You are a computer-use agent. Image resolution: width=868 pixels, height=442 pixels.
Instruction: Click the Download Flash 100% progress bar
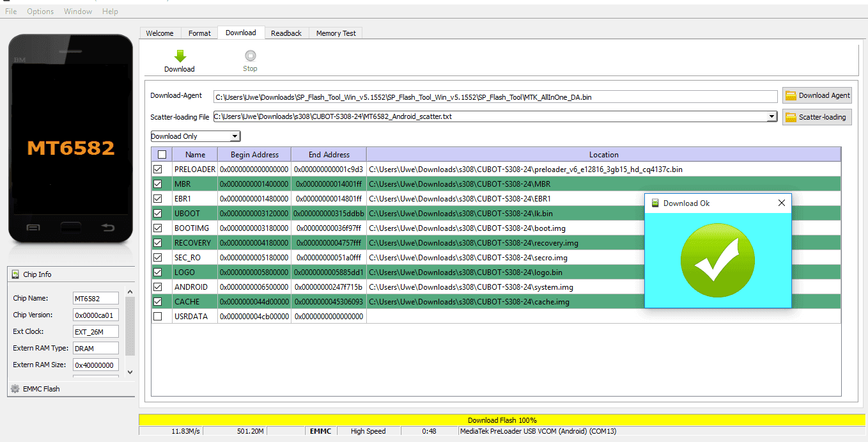pyautogui.click(x=502, y=420)
